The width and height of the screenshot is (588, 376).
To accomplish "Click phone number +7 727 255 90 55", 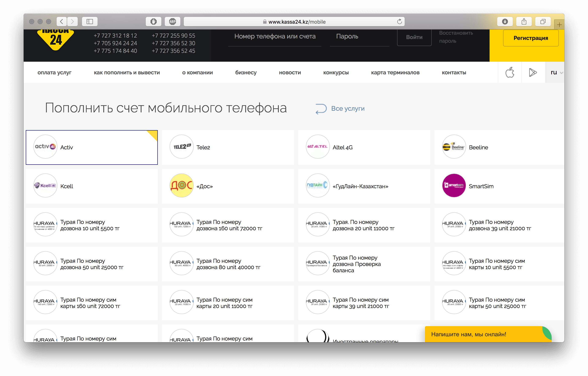I will [x=173, y=36].
